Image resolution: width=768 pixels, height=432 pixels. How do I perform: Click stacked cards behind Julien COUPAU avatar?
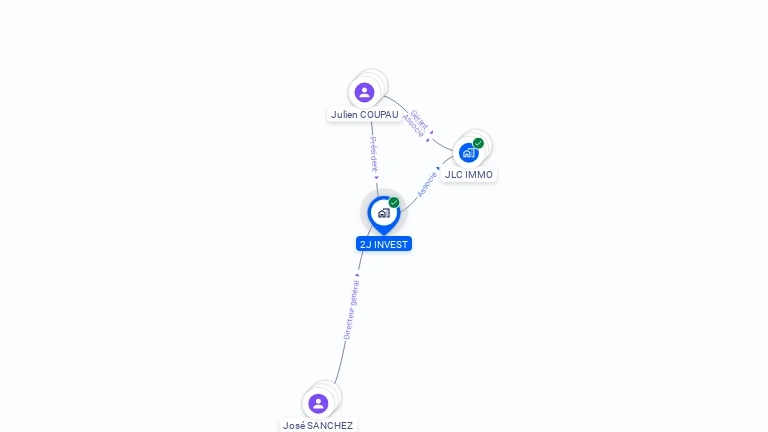[x=377, y=81]
